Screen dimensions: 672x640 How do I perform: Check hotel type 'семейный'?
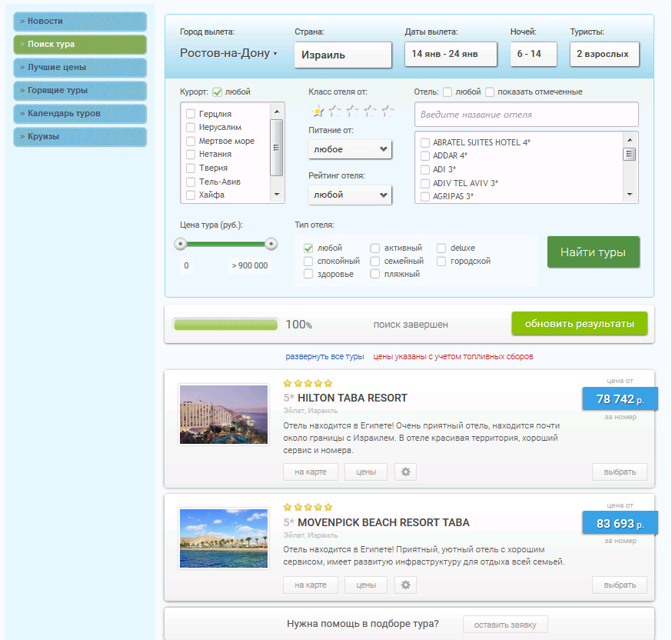pyautogui.click(x=375, y=261)
